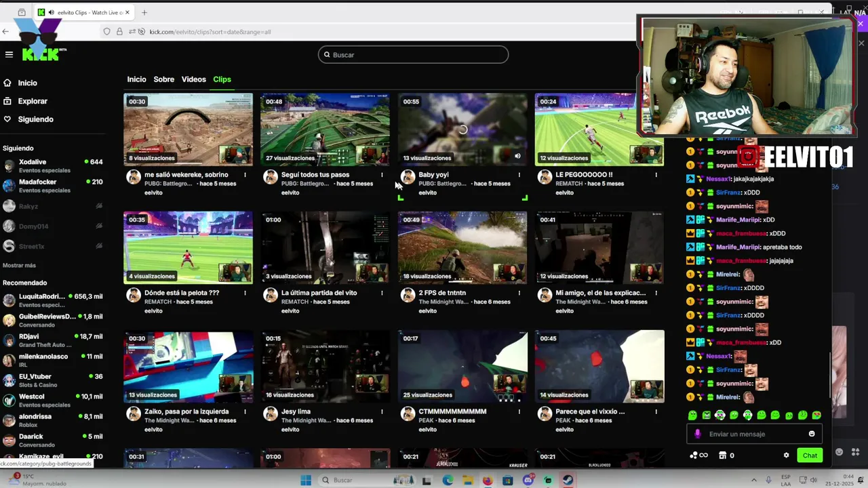Click the tracking protection shield icon
Screen dimensions: 868x488
click(x=106, y=32)
